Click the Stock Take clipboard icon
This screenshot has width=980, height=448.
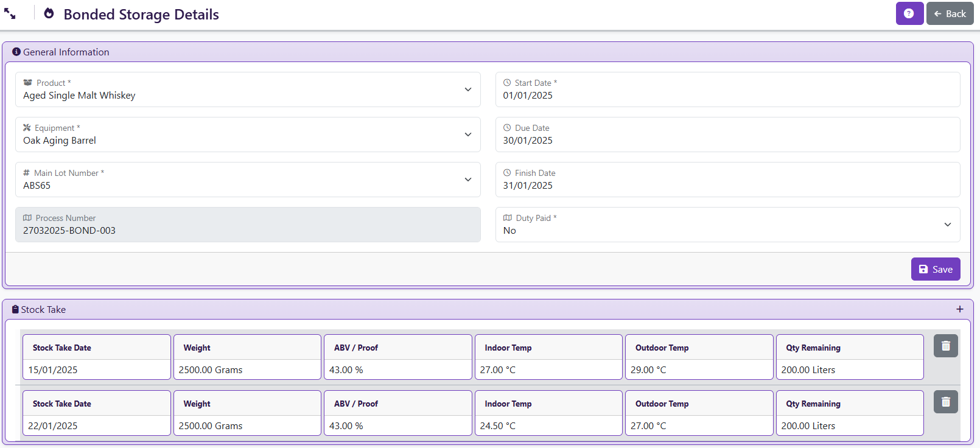click(x=15, y=309)
